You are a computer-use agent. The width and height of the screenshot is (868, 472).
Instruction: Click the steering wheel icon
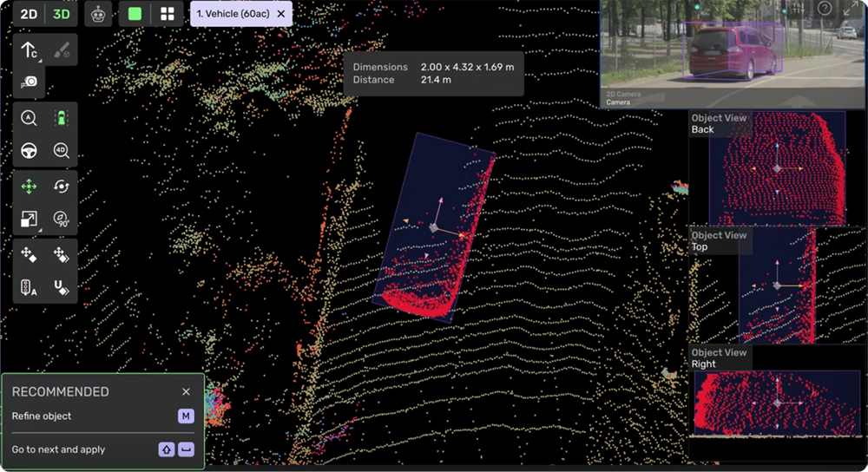coord(29,150)
